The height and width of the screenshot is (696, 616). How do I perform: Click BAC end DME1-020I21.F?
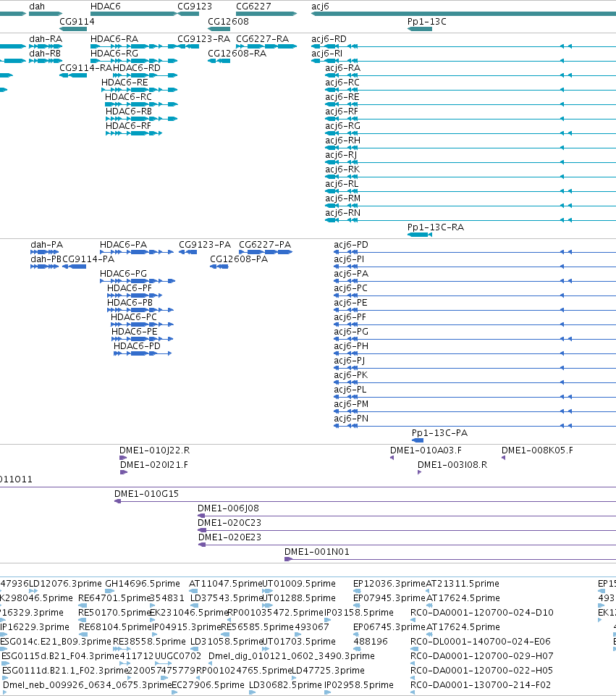pyautogui.click(x=154, y=465)
